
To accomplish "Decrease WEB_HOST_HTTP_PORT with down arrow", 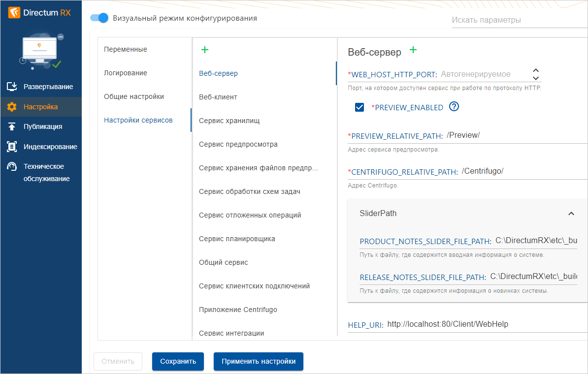I will pyautogui.click(x=536, y=78).
